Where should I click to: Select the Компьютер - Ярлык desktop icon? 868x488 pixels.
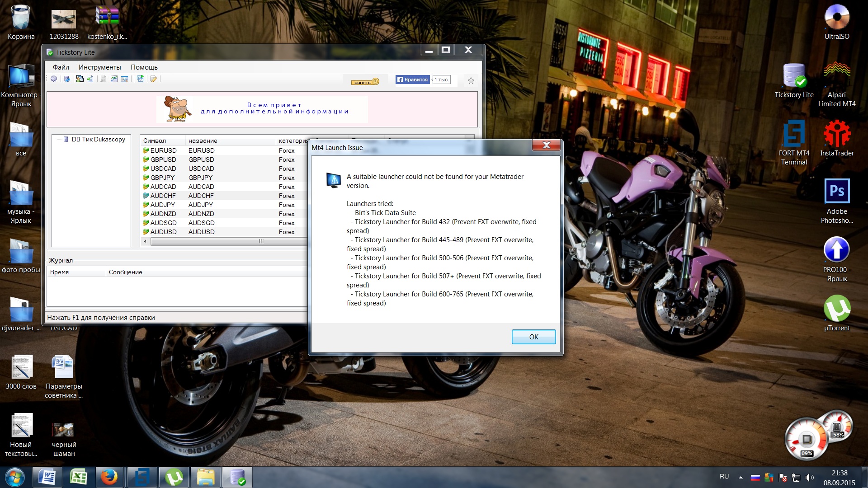(x=21, y=85)
